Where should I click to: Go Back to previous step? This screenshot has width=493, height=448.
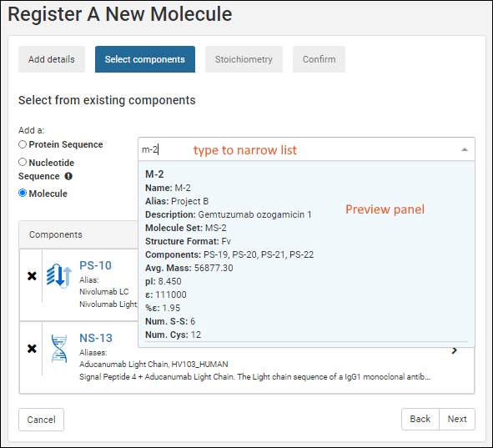coord(420,419)
